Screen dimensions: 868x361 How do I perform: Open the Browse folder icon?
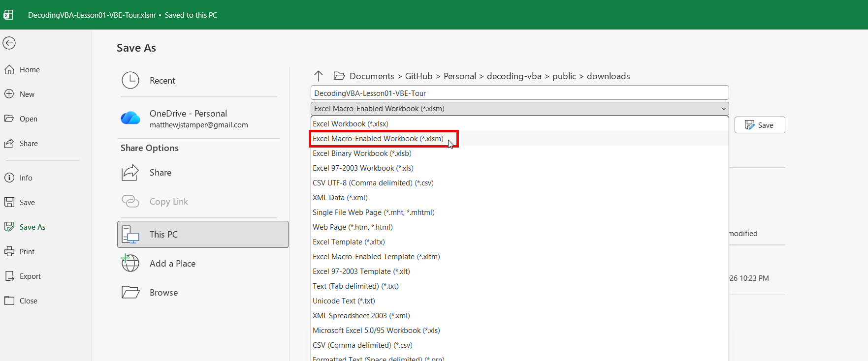coord(130,292)
